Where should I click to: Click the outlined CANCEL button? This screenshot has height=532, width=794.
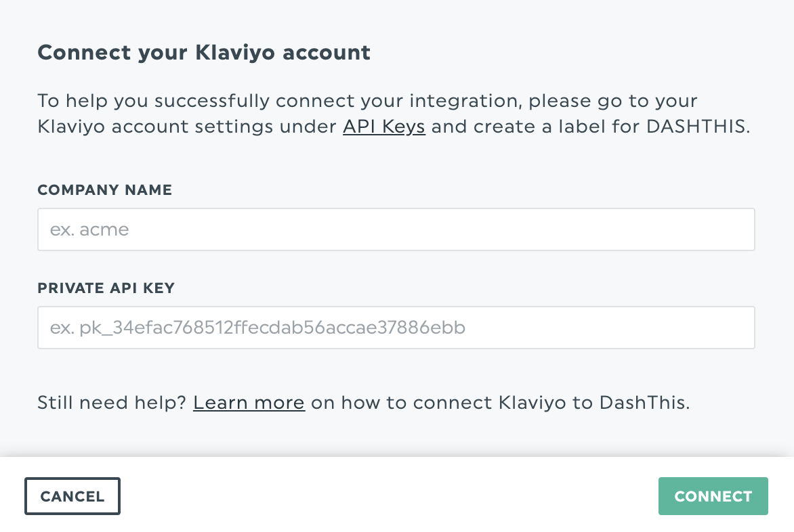tap(72, 495)
